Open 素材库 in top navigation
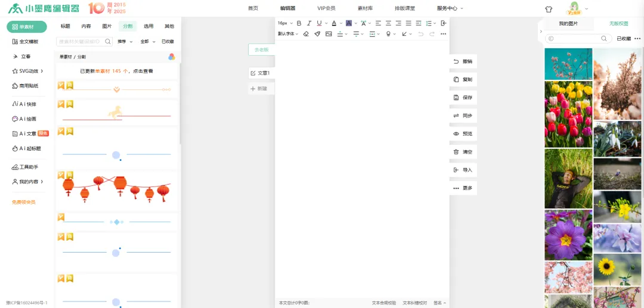 (365, 8)
